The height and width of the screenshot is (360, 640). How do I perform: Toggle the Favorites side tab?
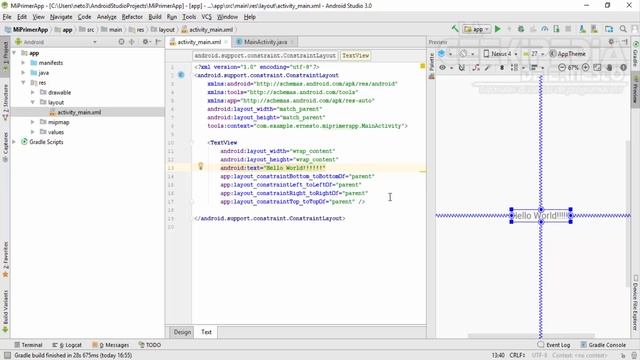pos(5,260)
